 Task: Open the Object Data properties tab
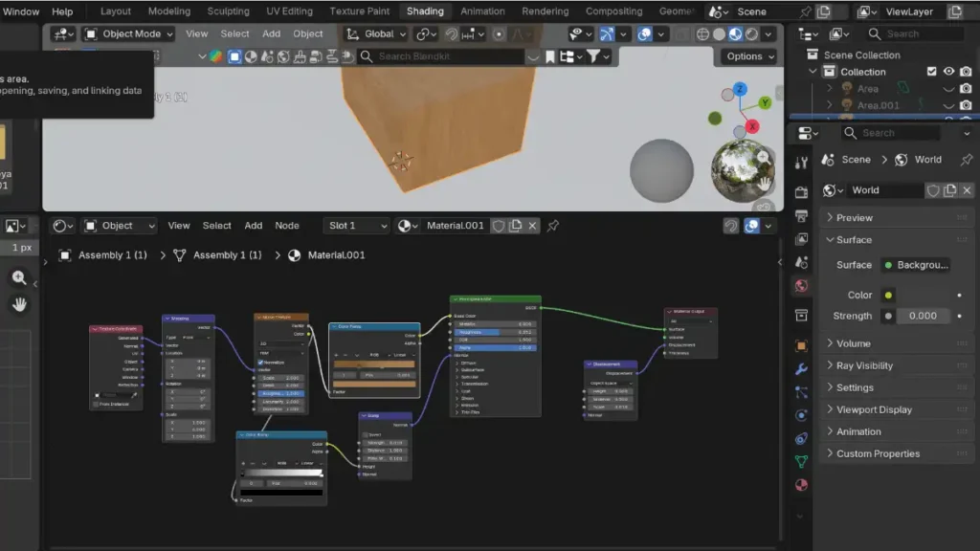801,462
